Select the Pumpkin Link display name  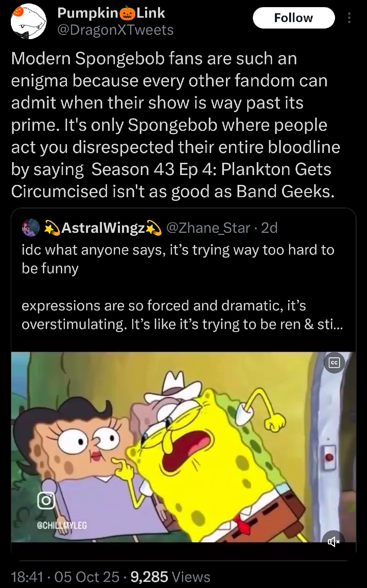click(x=111, y=13)
